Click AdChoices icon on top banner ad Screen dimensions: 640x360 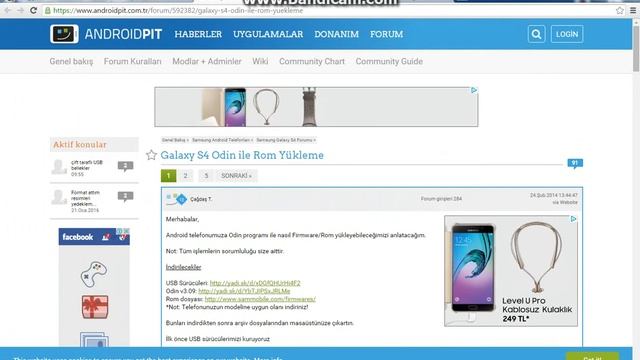pos(474,90)
